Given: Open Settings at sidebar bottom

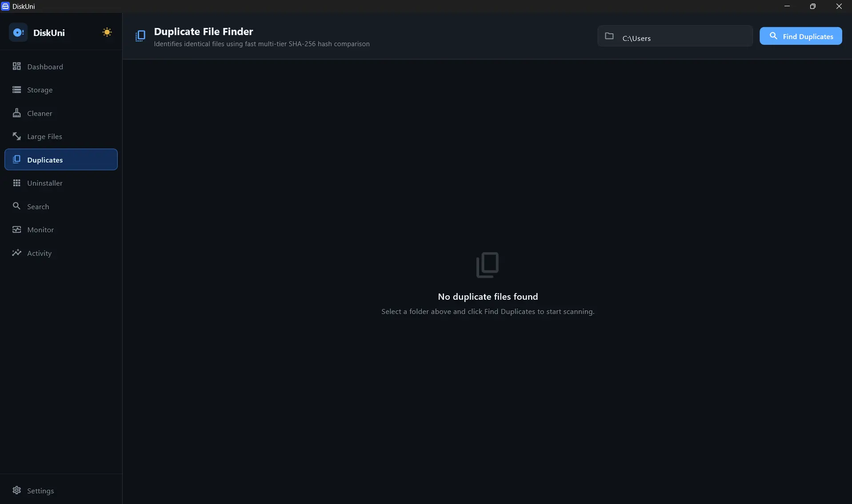Looking at the screenshot, I should click(x=61, y=490).
